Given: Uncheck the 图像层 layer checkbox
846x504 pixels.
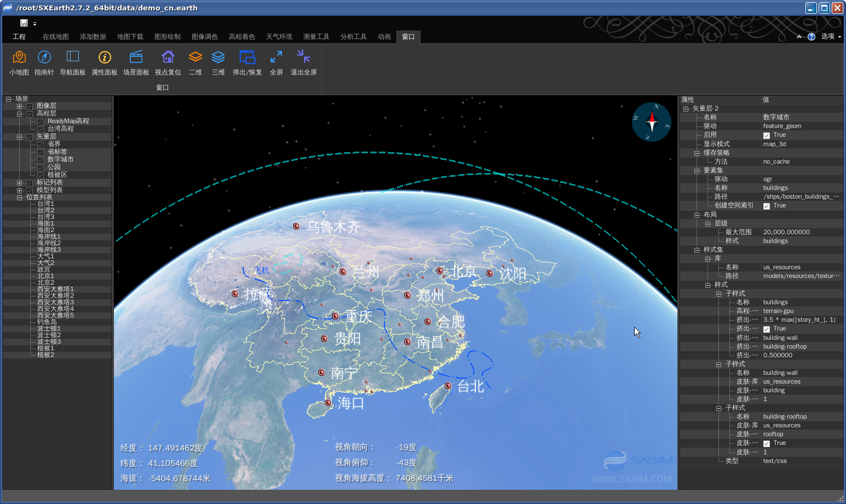Looking at the screenshot, I should 30,106.
